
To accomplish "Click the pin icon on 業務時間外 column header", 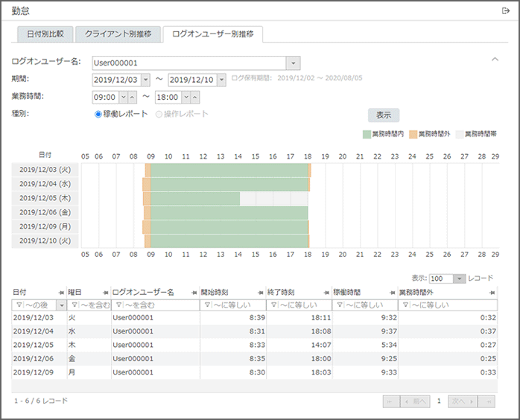I will [x=492, y=292].
